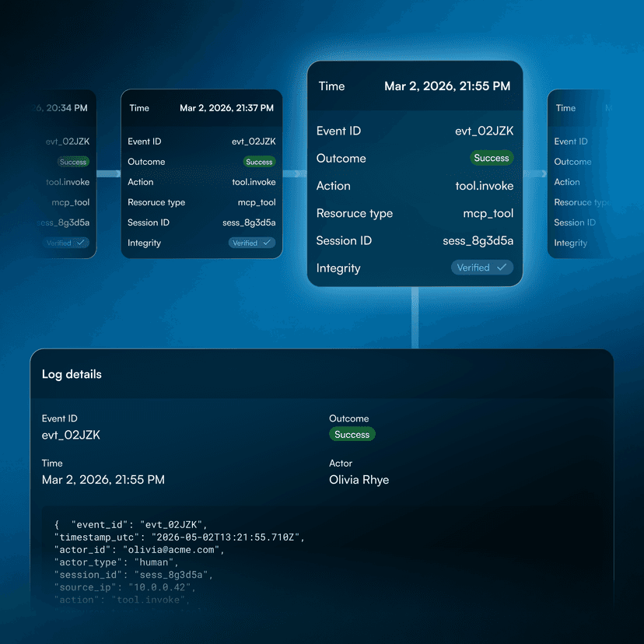Click 'evt_02JZK' in the 20:34 PM card
Screen dimensions: 644x644
[68, 142]
